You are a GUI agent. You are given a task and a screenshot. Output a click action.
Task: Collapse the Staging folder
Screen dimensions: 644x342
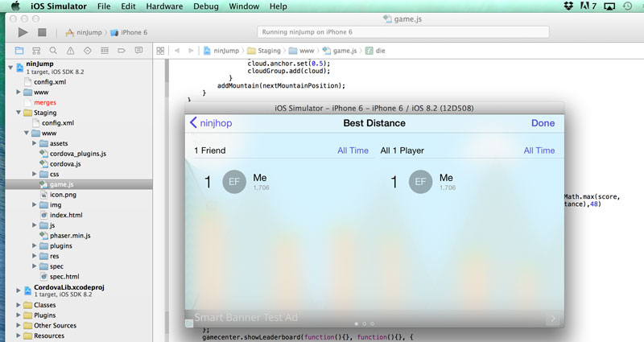(18, 113)
